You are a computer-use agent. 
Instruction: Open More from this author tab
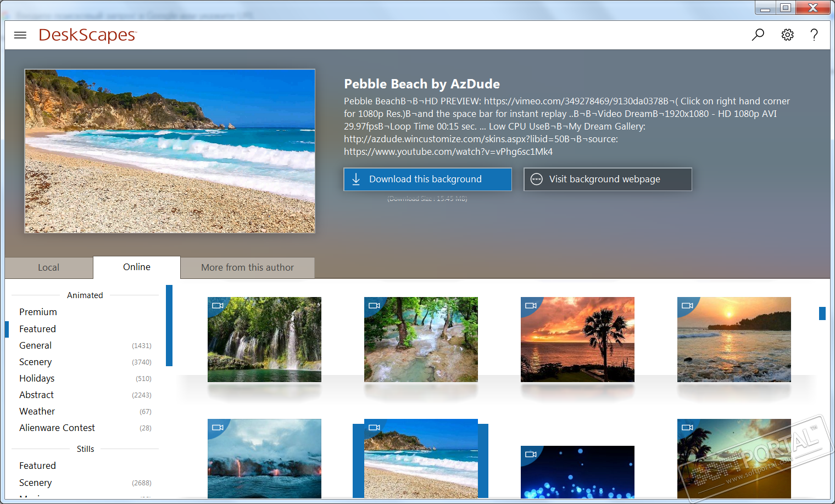[247, 267]
